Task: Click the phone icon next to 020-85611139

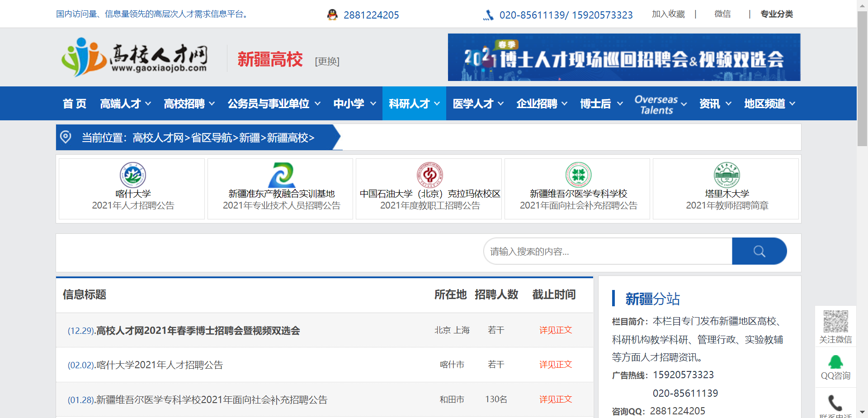Action: 489,15
